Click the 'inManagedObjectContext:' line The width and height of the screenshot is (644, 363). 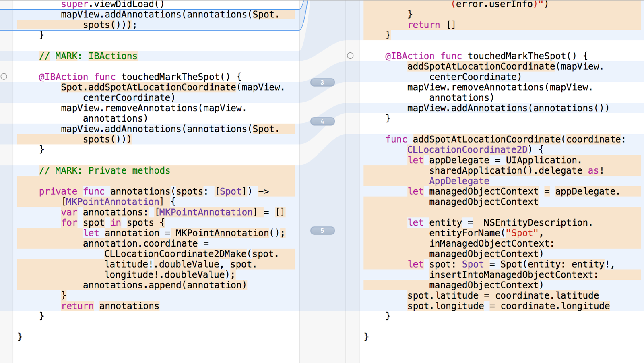point(491,244)
